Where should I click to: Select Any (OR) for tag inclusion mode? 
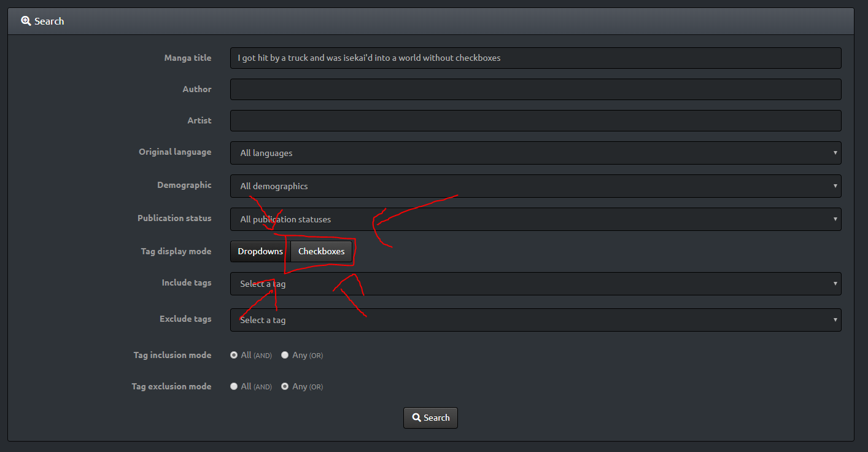point(285,355)
